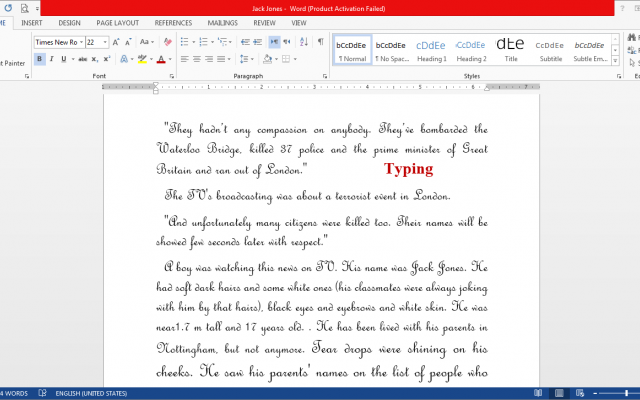The height and width of the screenshot is (400, 640).
Task: Click the Undo/Repeat icon in title bar
Action: (8, 8)
